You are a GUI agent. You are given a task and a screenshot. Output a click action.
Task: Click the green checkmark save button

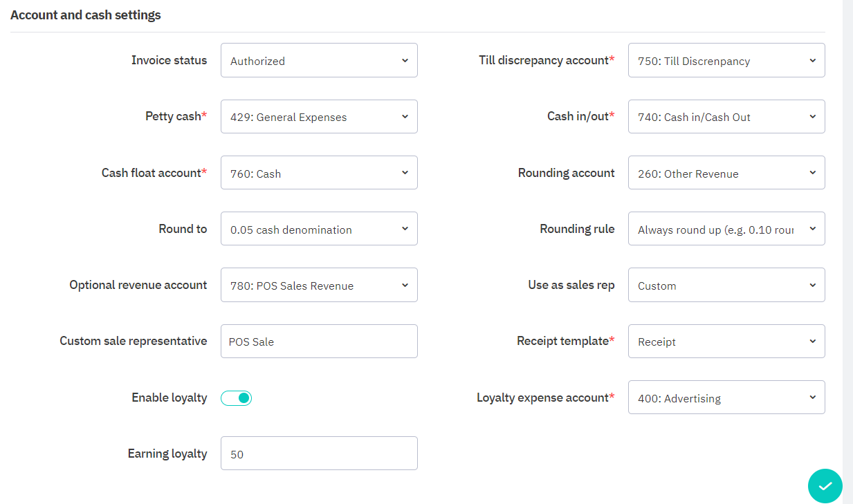825,486
